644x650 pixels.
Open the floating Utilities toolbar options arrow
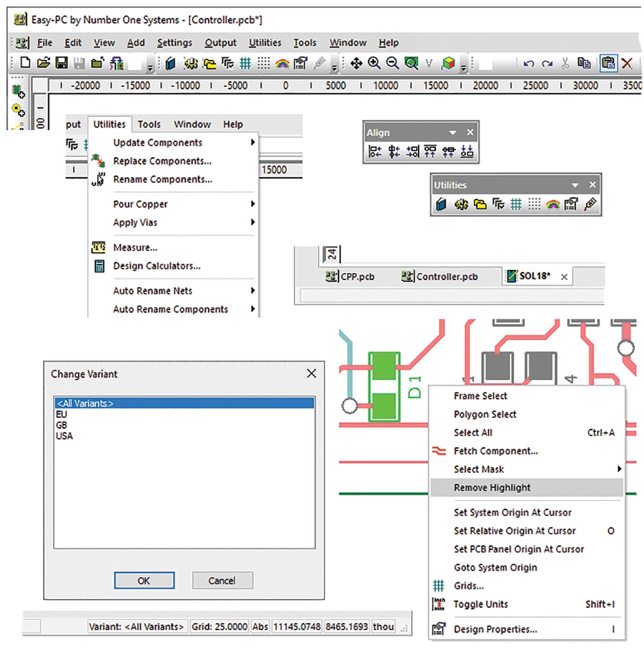[575, 185]
